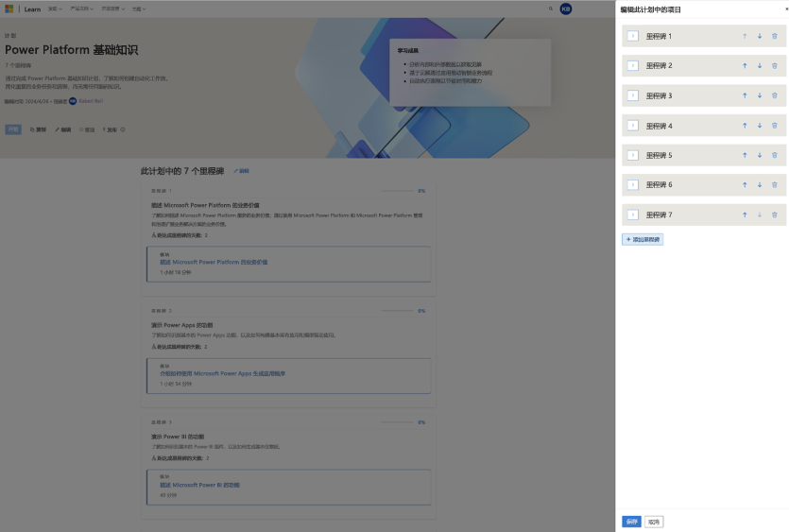Cancel editing with the 取消 button
789x532 pixels.
[654, 522]
